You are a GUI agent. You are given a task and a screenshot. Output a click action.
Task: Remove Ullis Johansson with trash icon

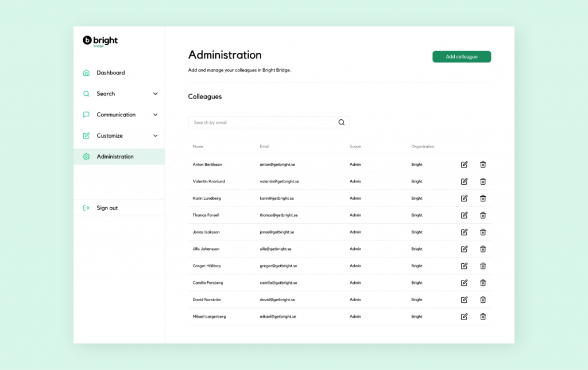pos(483,249)
